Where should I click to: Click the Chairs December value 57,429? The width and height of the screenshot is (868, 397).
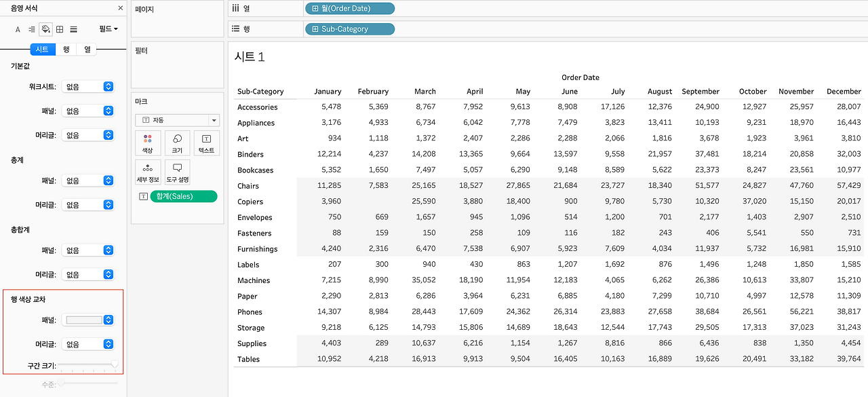click(x=849, y=186)
